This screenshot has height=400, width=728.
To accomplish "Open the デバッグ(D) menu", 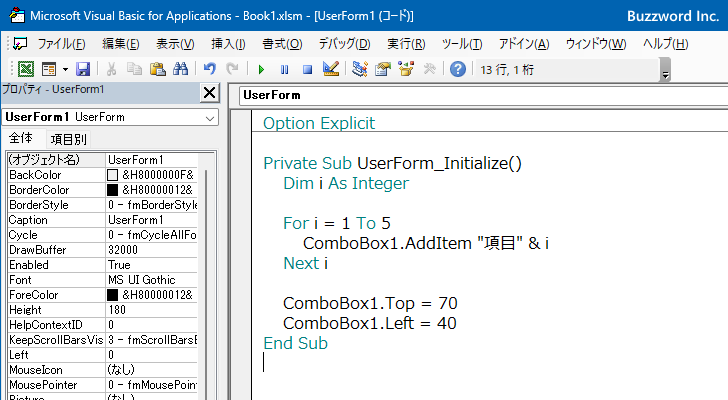I will (x=344, y=44).
